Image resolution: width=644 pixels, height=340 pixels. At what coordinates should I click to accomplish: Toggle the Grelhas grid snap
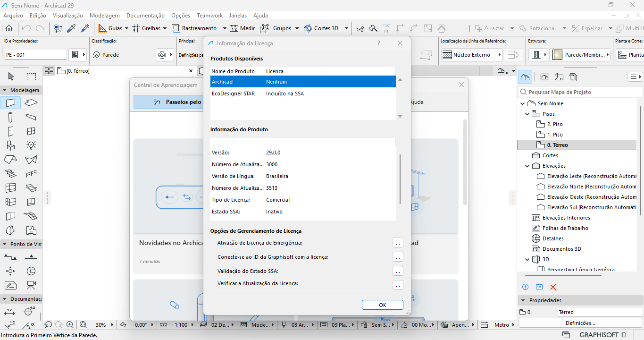point(146,28)
